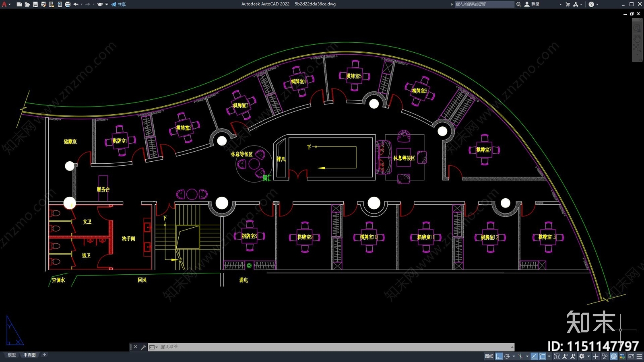The height and width of the screenshot is (362, 644).
Task: Redo the last undone action
Action: 88,4
